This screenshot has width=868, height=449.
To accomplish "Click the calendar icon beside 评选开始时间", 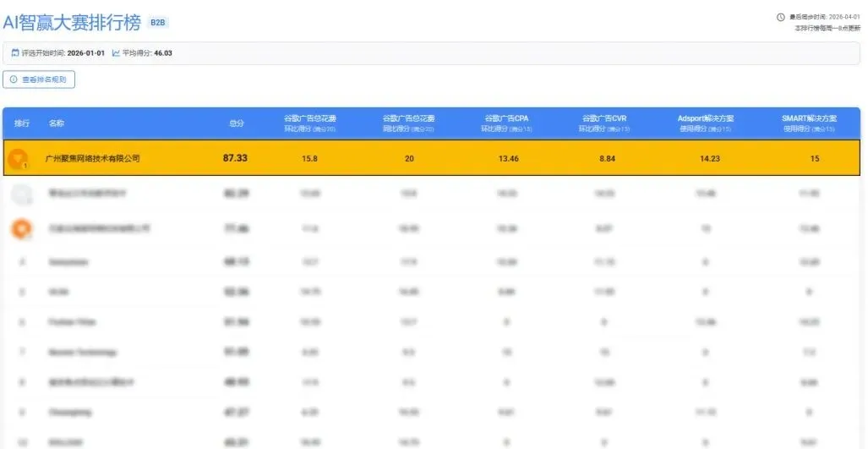I will (x=14, y=53).
